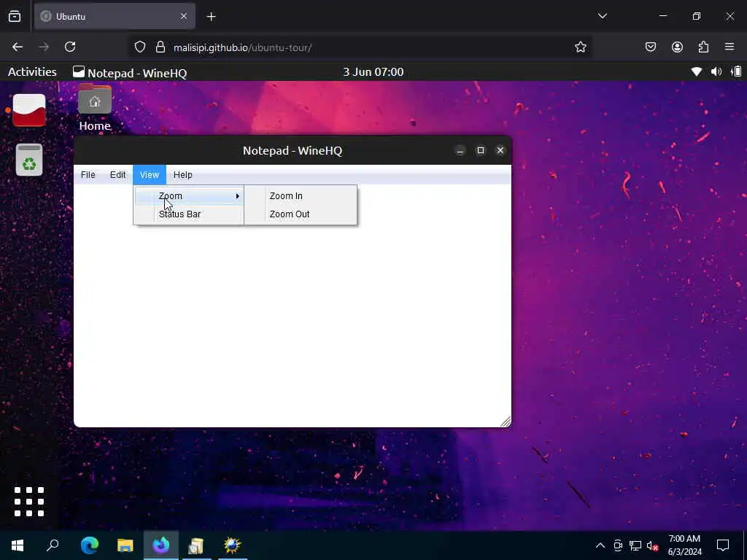Image resolution: width=747 pixels, height=560 pixels.
Task: Show applications grid in Ubuntu dock
Action: [x=29, y=502]
